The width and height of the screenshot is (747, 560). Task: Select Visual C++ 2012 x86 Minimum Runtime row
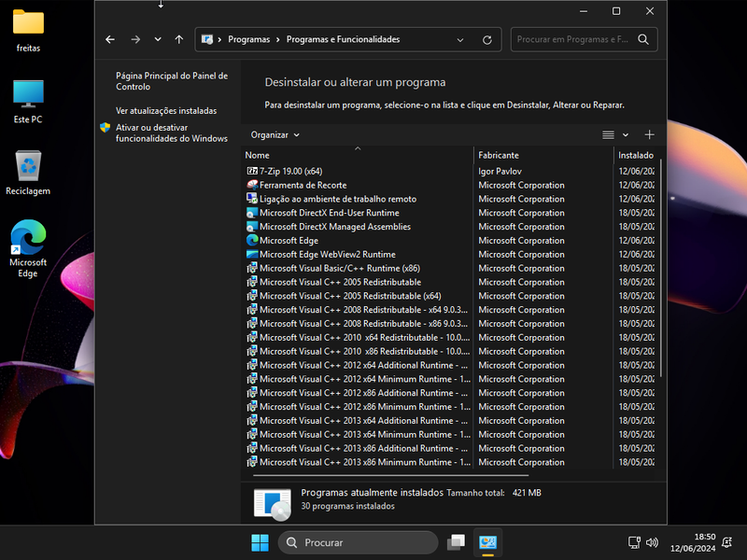450,407
